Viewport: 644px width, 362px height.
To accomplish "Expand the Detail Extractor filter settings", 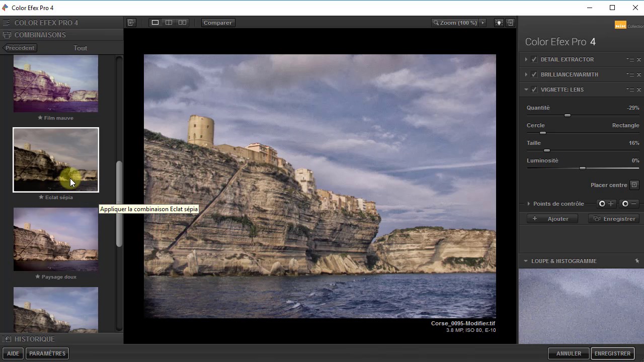I will pos(526,59).
